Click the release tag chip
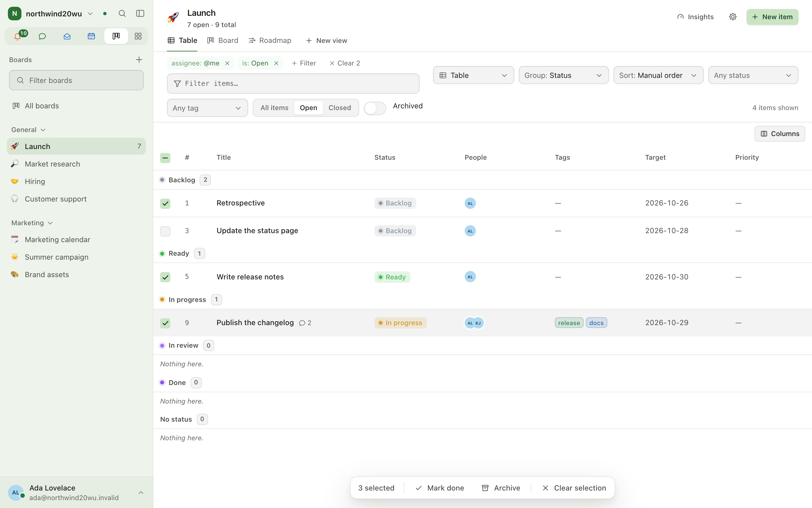Screen dimensions: 812x508 (569, 323)
